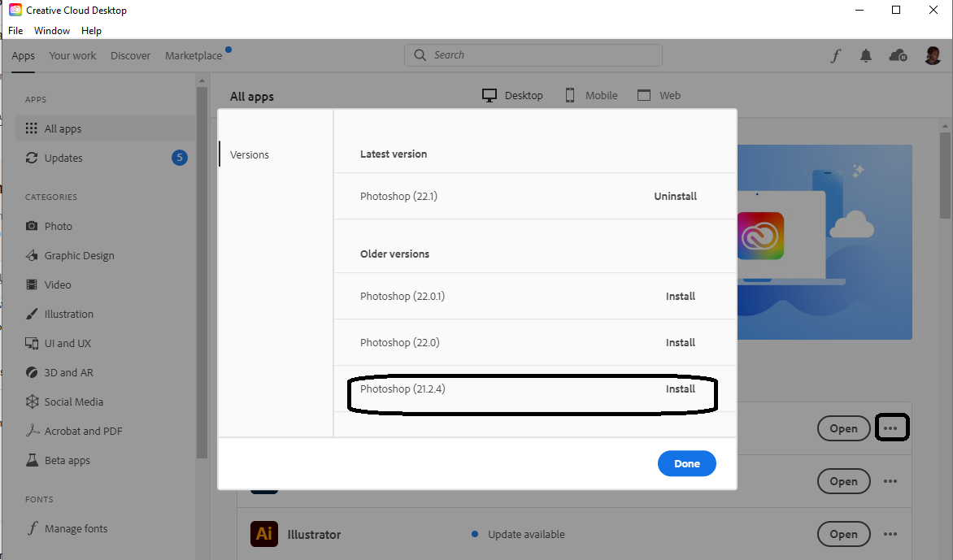This screenshot has height=560, width=953.
Task: Open the ellipsis menu next to Illustrator
Action: tap(890, 534)
